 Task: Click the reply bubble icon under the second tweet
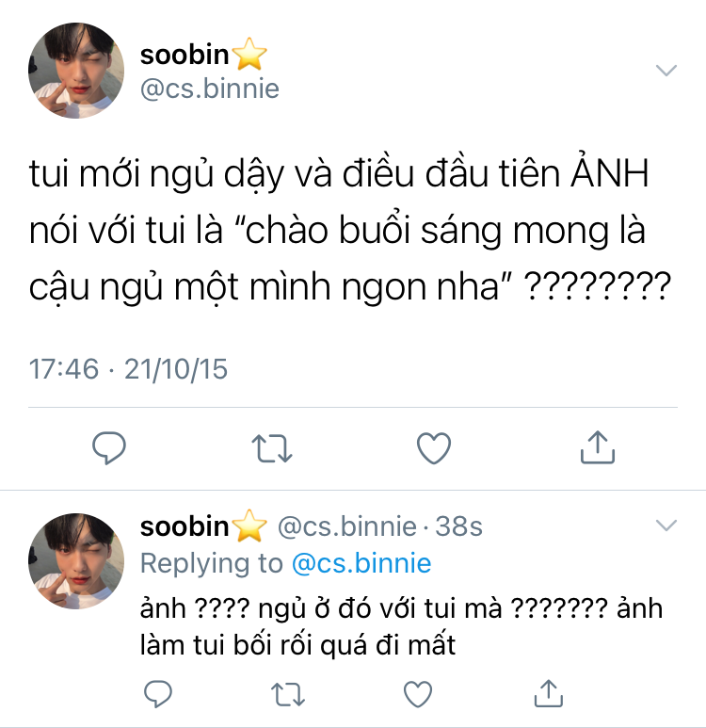pos(158,694)
